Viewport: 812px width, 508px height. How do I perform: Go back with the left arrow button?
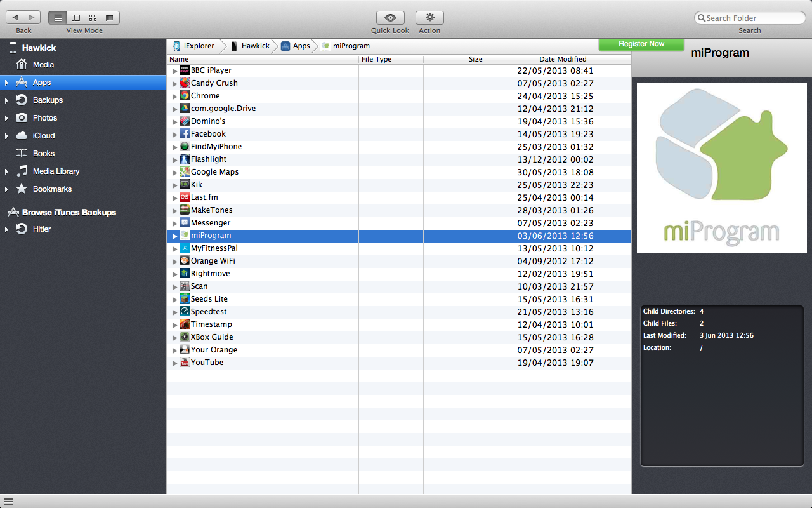tap(15, 18)
